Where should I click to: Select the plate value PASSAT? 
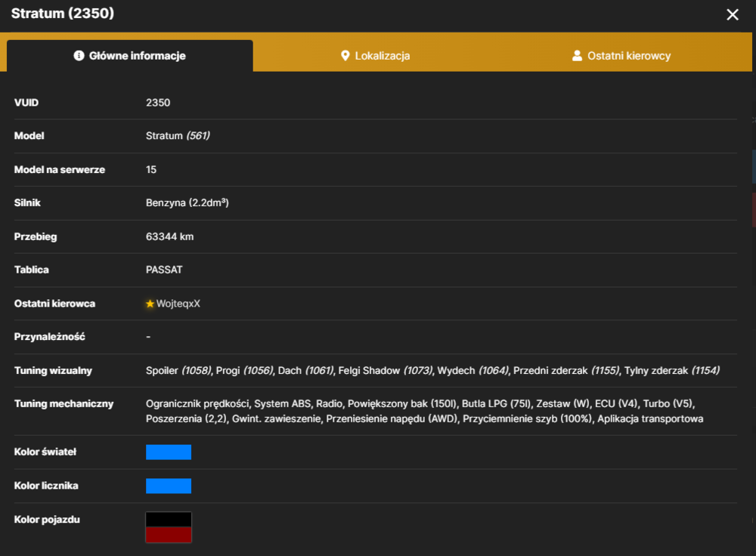point(164,270)
